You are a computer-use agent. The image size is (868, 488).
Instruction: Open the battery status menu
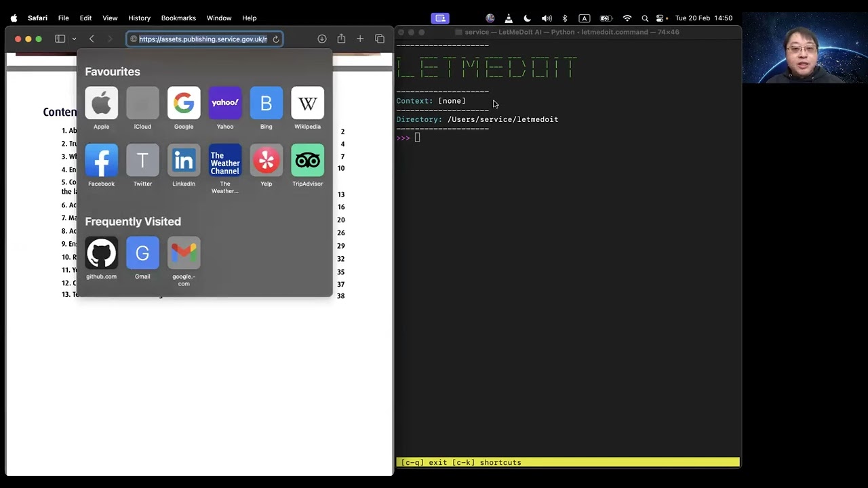pyautogui.click(x=606, y=18)
